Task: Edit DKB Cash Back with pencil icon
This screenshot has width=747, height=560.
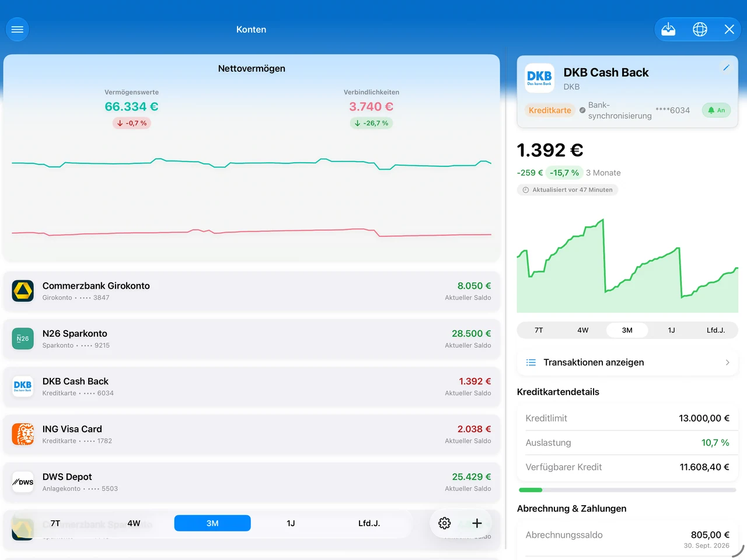Action: [x=726, y=68]
